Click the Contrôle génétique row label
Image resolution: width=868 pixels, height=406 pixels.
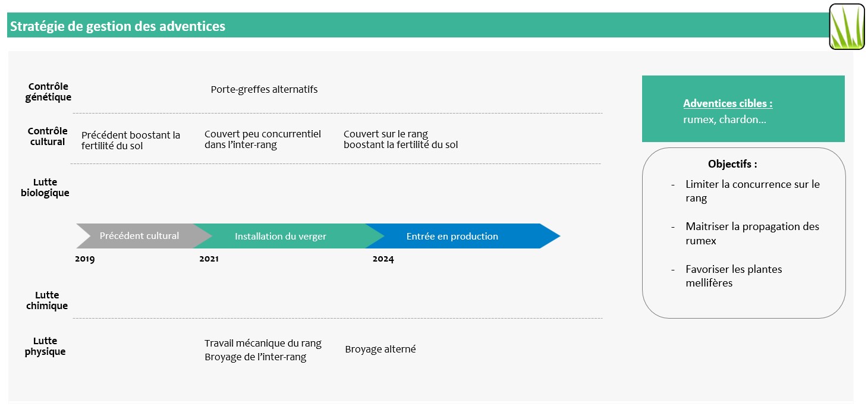[48, 92]
